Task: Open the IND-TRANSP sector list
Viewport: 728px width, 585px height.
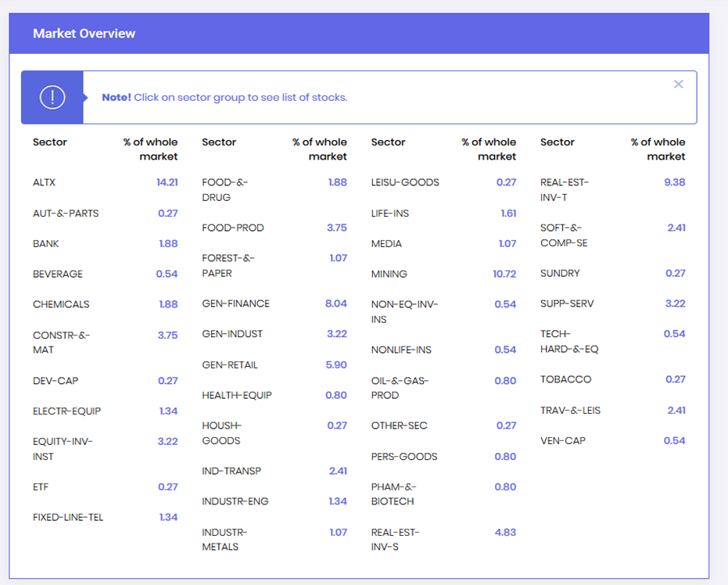Action: point(231,471)
